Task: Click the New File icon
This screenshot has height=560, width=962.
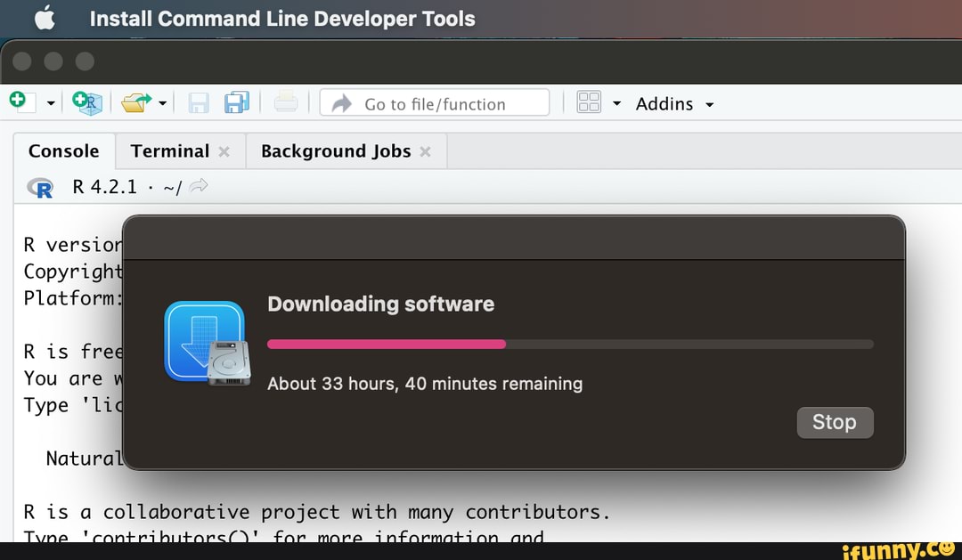Action: (21, 103)
